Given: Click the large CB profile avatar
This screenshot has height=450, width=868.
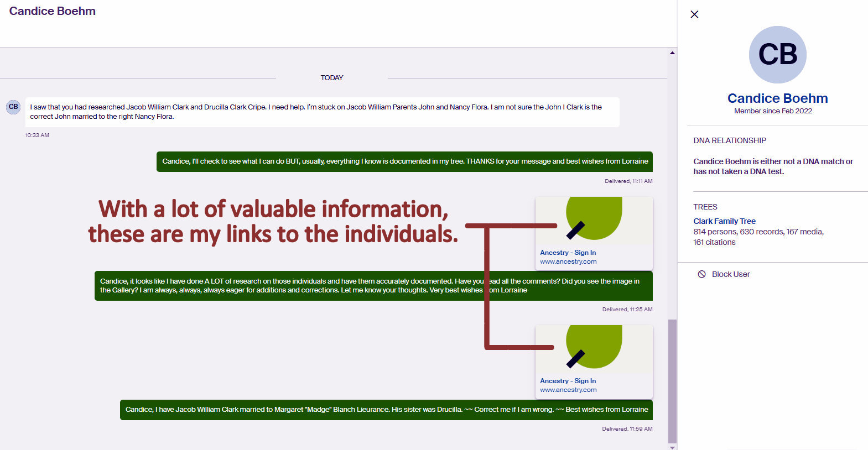Looking at the screenshot, I should (x=777, y=55).
